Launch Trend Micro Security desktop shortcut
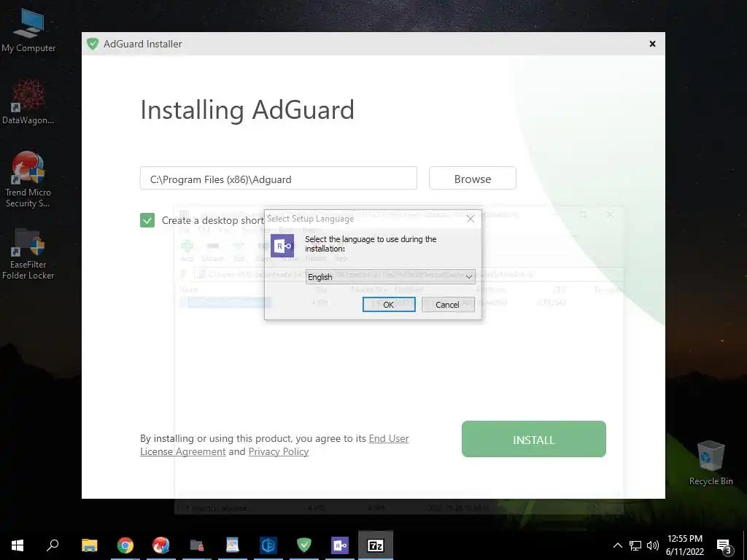Image resolution: width=747 pixels, height=560 pixels. tap(28, 179)
